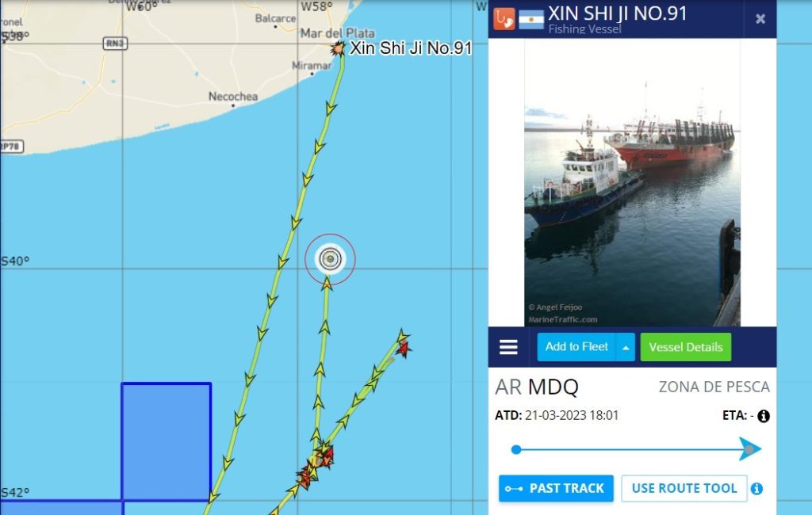Click the Argentina flag icon
Viewport: 812px width, 515px height.
click(x=530, y=20)
